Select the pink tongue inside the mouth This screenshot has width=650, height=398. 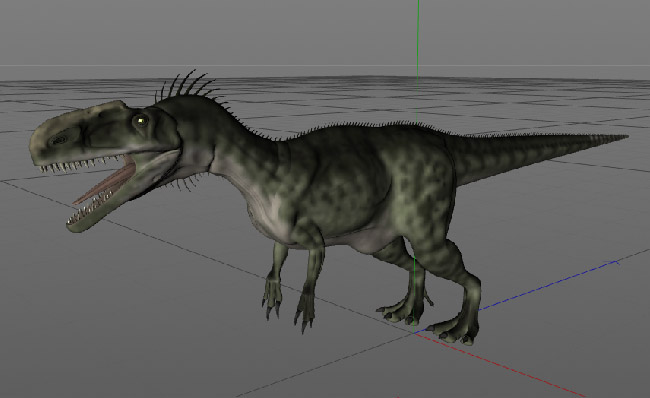coord(109,183)
